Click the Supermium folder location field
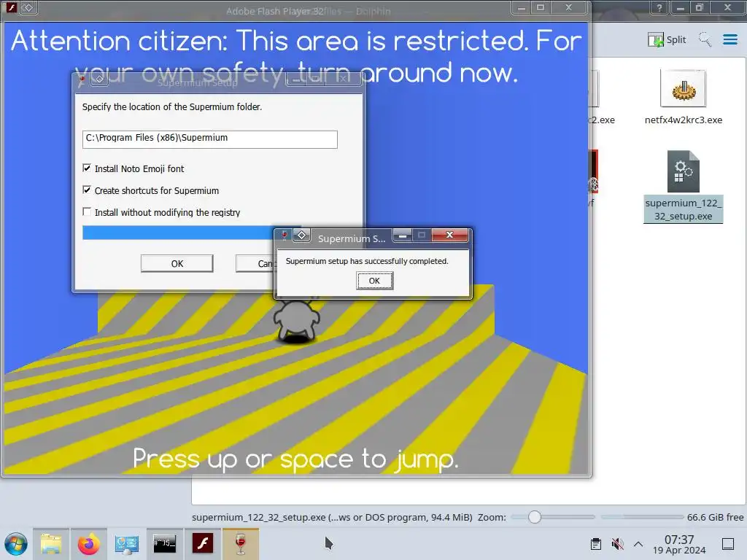 tap(209, 139)
